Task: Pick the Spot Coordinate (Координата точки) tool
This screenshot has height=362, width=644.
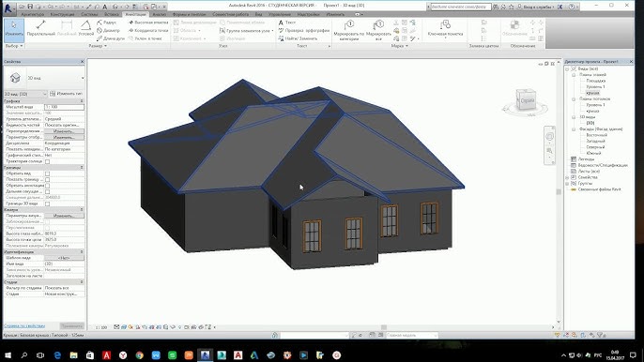Action: 148,30
